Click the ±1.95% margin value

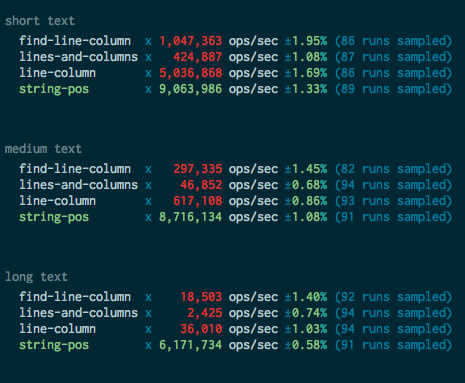coord(306,41)
